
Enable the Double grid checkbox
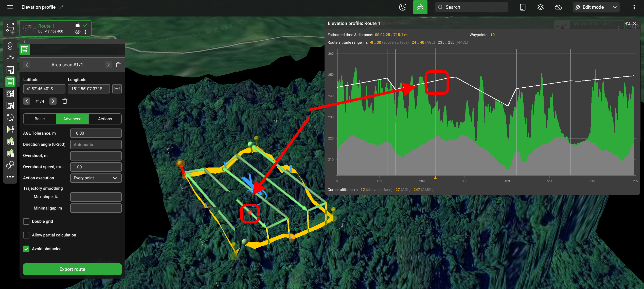[26, 221]
